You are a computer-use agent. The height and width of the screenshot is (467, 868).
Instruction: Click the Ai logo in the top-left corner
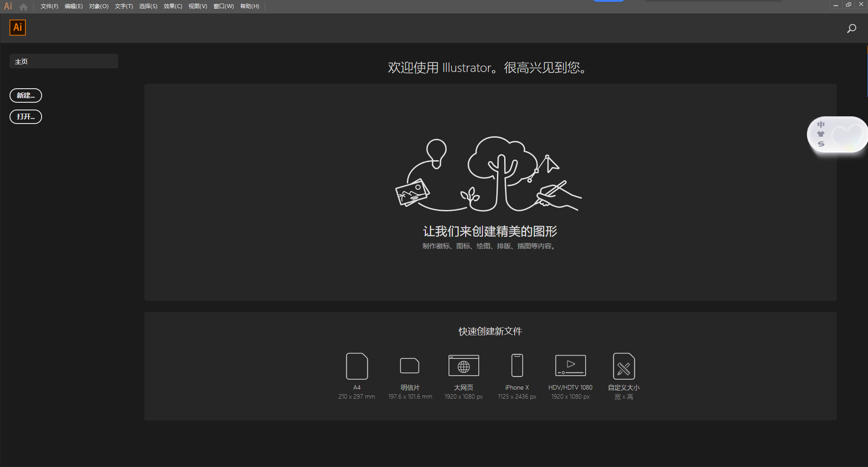click(x=8, y=6)
